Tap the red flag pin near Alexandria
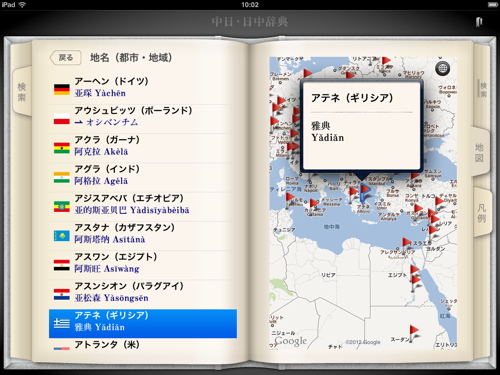The width and height of the screenshot is (500, 375). (406, 246)
